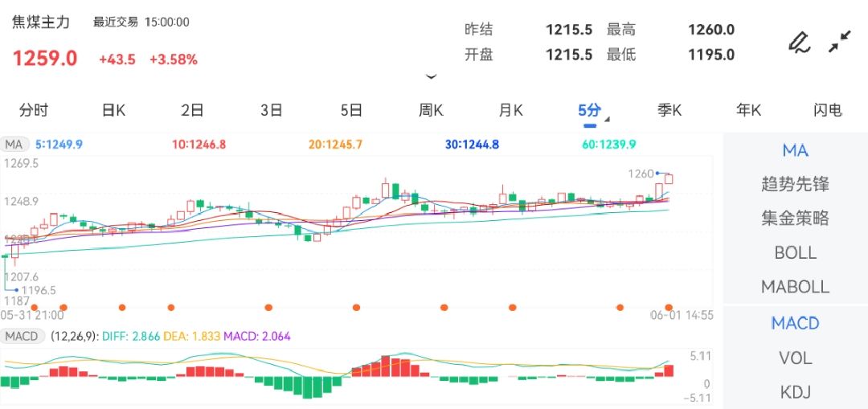The image size is (868, 409).
Task: Switch to the 年K chart tab
Action: pos(748,110)
